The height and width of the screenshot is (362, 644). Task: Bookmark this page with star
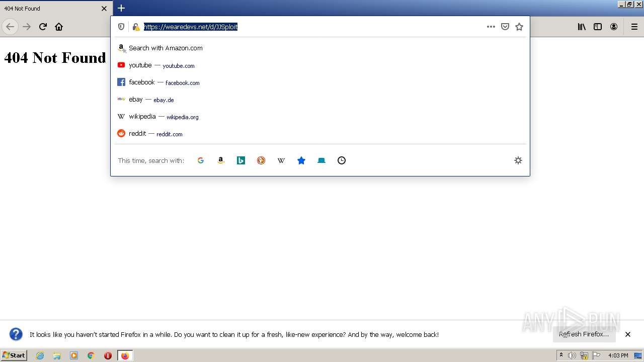[x=519, y=27]
